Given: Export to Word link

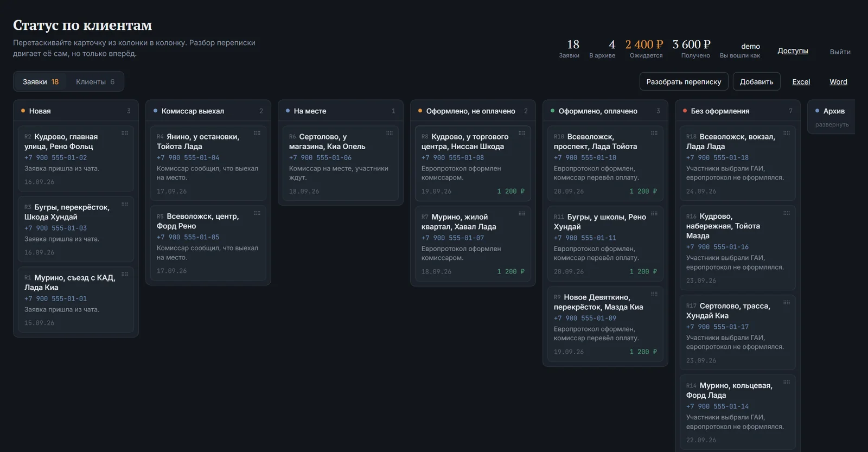Looking at the screenshot, I should point(838,82).
